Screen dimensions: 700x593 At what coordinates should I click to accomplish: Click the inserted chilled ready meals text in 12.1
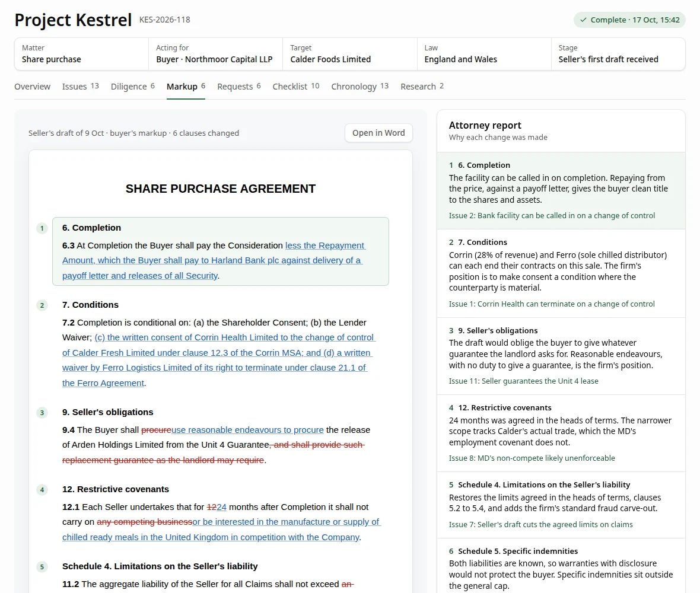[221, 530]
